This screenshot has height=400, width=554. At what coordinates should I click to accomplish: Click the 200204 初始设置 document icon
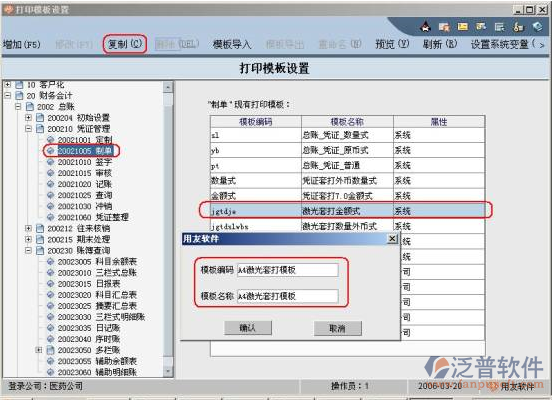tap(40, 118)
